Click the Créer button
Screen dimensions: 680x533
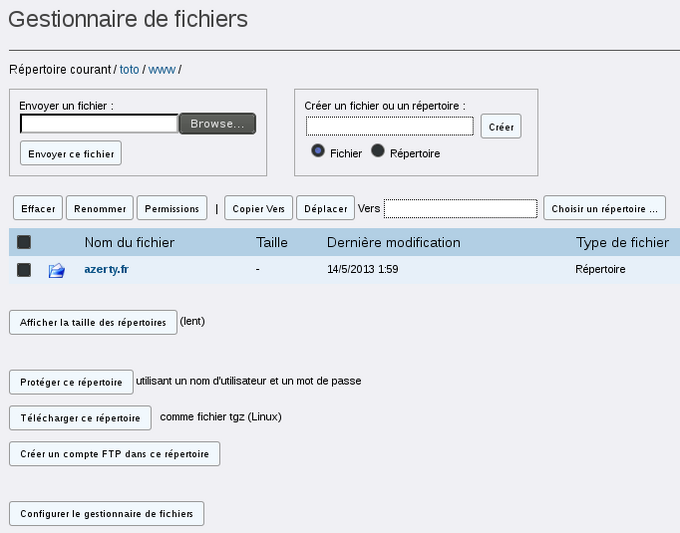tap(501, 126)
